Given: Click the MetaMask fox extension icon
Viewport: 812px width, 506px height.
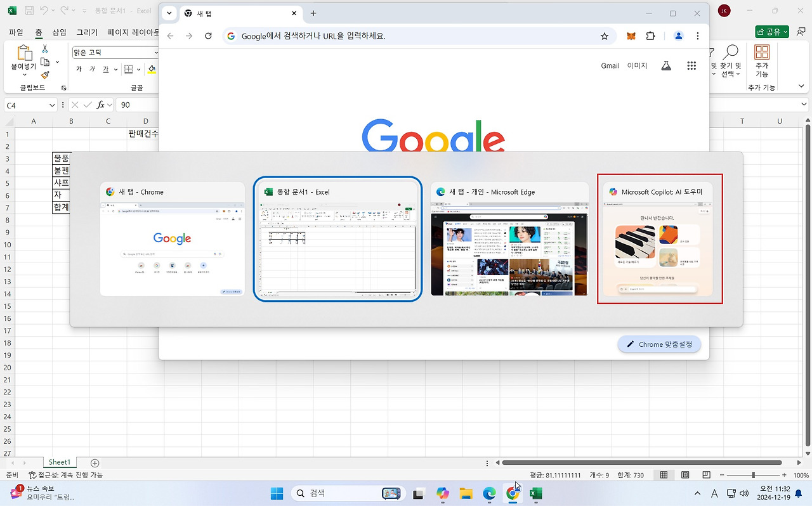Looking at the screenshot, I should pos(631,36).
